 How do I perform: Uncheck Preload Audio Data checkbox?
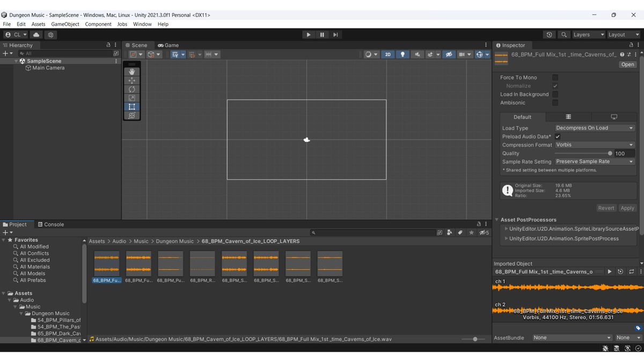558,137
